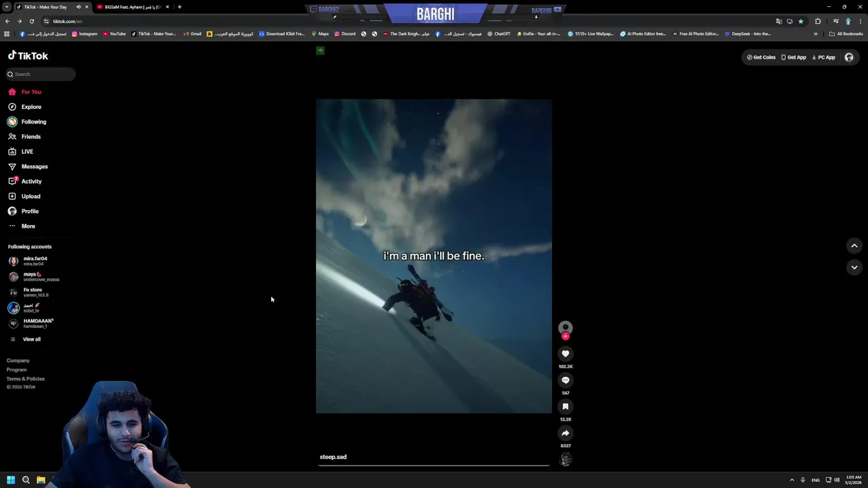Open the Discord bookmark
The width and height of the screenshot is (868, 488).
point(344,34)
